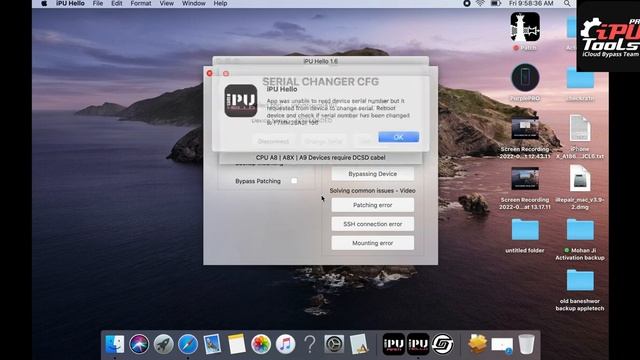Click the Bypassing Device button
This screenshot has height=360, width=640.
372,174
